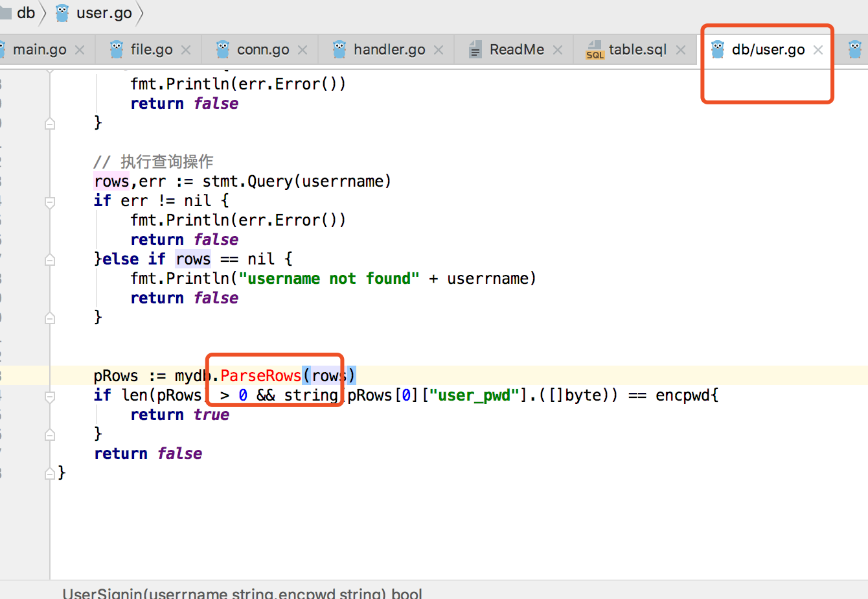868x599 pixels.
Task: Click the gopher icon on file.go tab
Action: 117,49
